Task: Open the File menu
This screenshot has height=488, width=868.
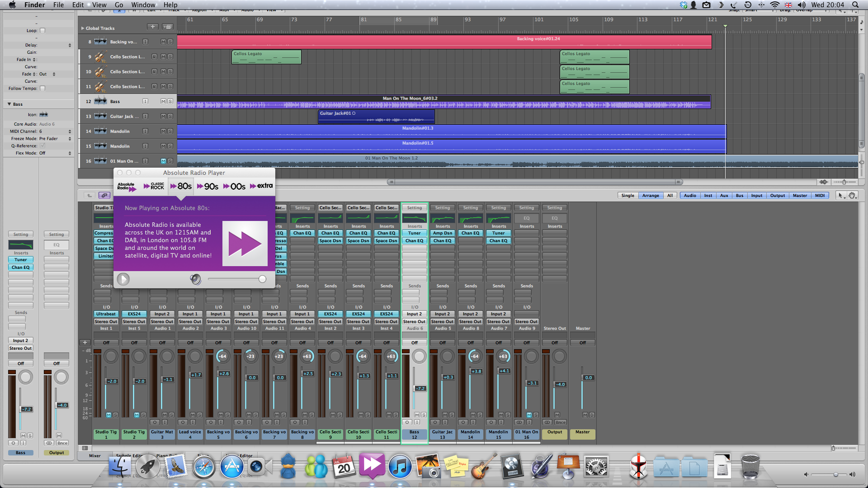Action: tap(58, 5)
